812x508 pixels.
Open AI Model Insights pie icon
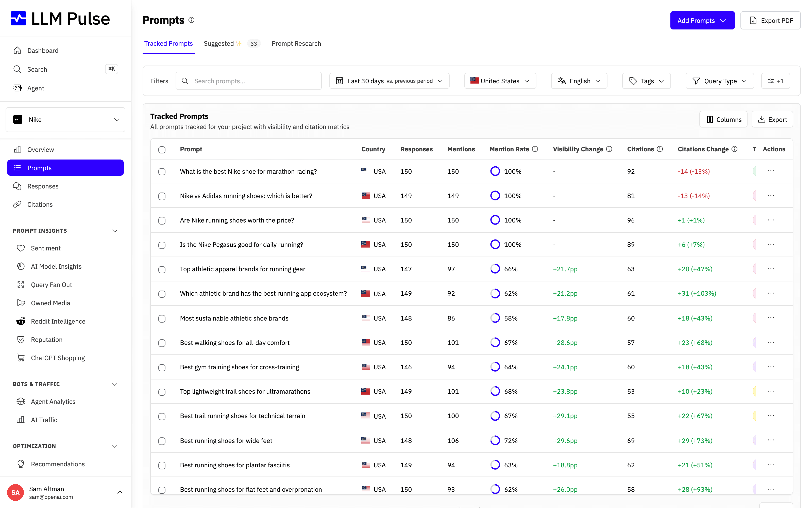pyautogui.click(x=21, y=266)
